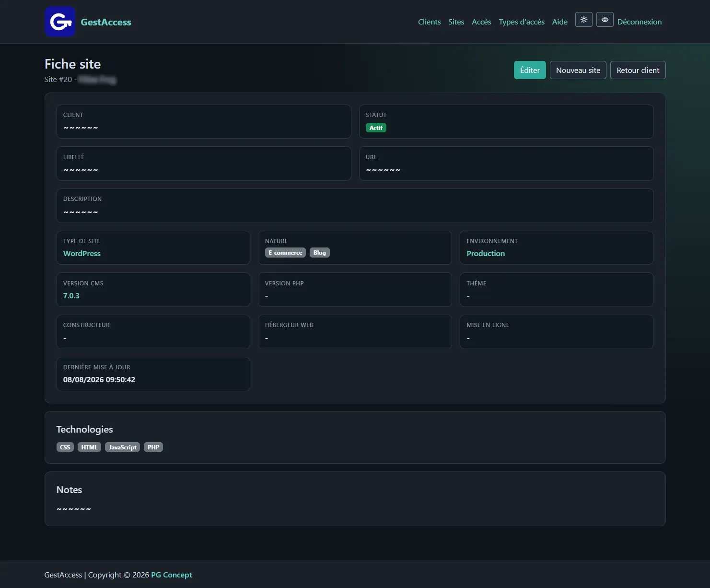Viewport: 710px width, 588px height.
Task: Click the Blog nature badge
Action: coord(319,253)
